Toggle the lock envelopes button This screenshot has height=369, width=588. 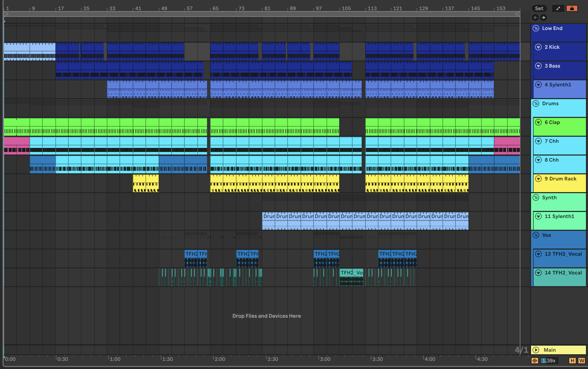point(572,8)
